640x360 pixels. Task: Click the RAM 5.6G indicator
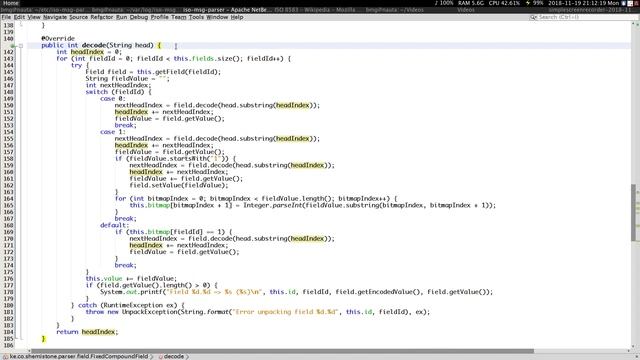click(x=471, y=3)
